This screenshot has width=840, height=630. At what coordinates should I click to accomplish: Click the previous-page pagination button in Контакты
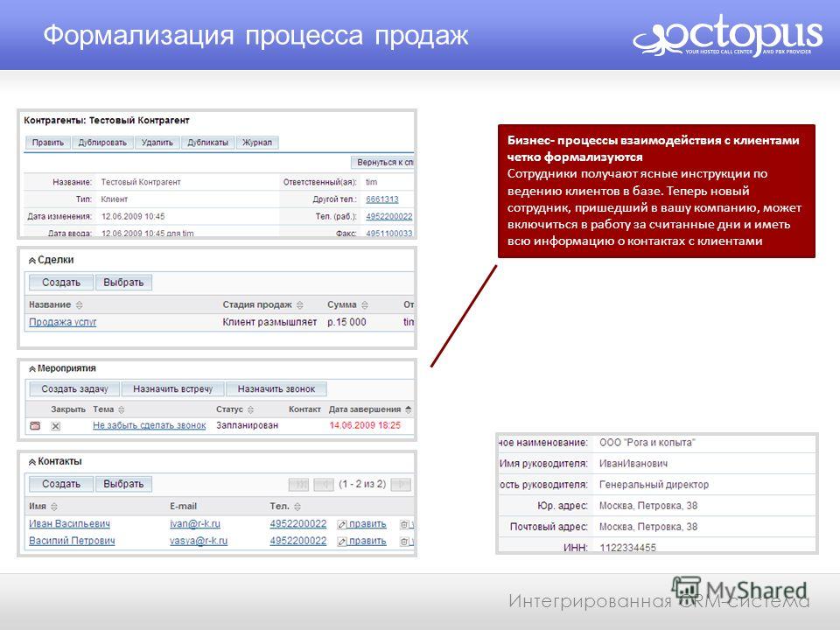tap(324, 484)
